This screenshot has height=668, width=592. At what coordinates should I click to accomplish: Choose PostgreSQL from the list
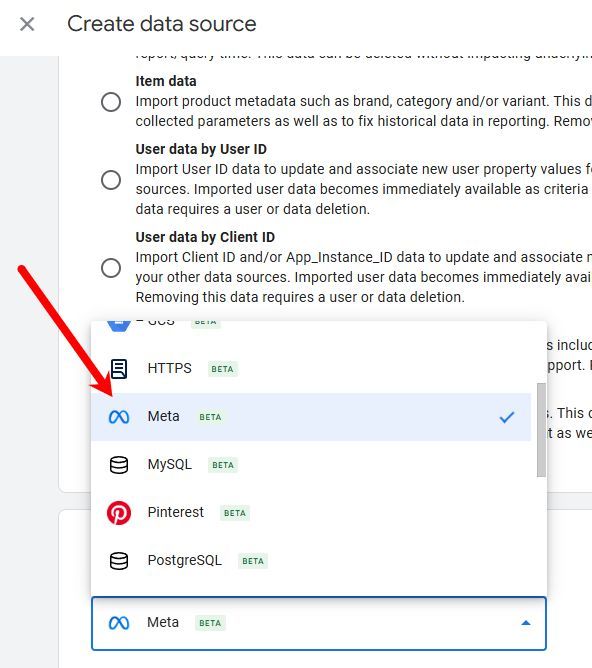click(x=311, y=561)
